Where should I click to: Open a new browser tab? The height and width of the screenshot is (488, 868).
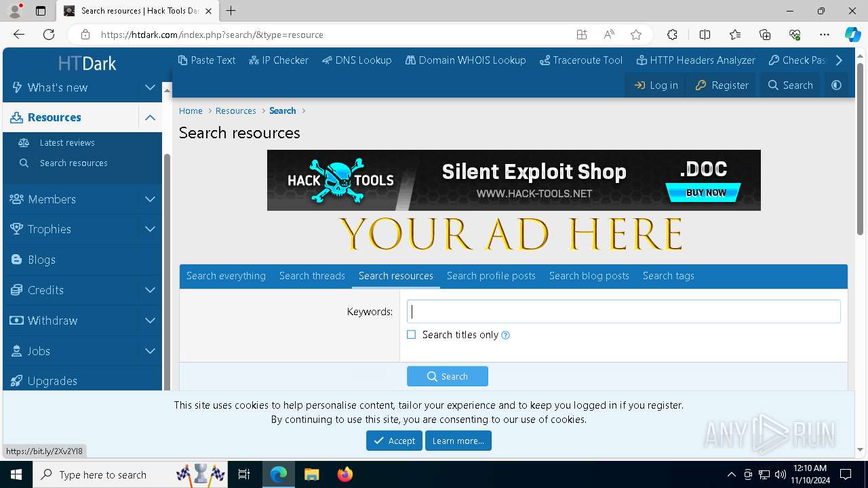point(231,11)
